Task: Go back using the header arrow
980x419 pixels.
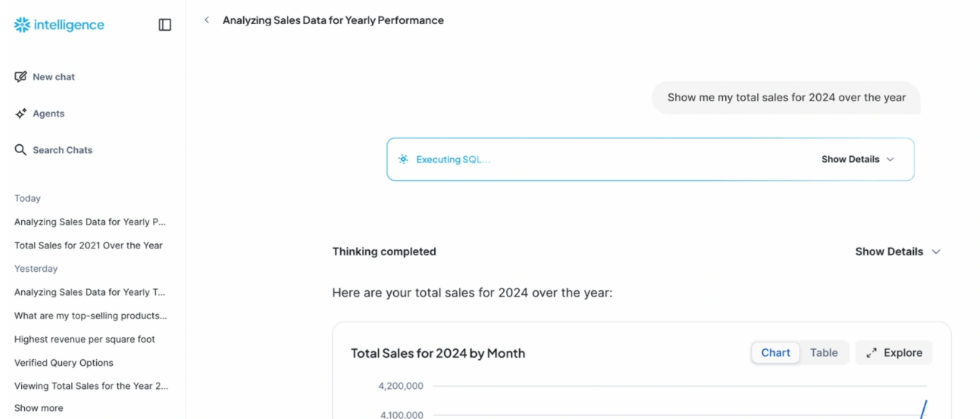Action: click(x=207, y=20)
